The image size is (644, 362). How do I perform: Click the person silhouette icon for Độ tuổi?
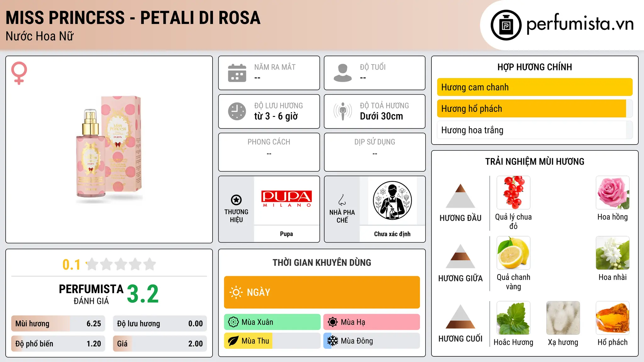coord(343,73)
